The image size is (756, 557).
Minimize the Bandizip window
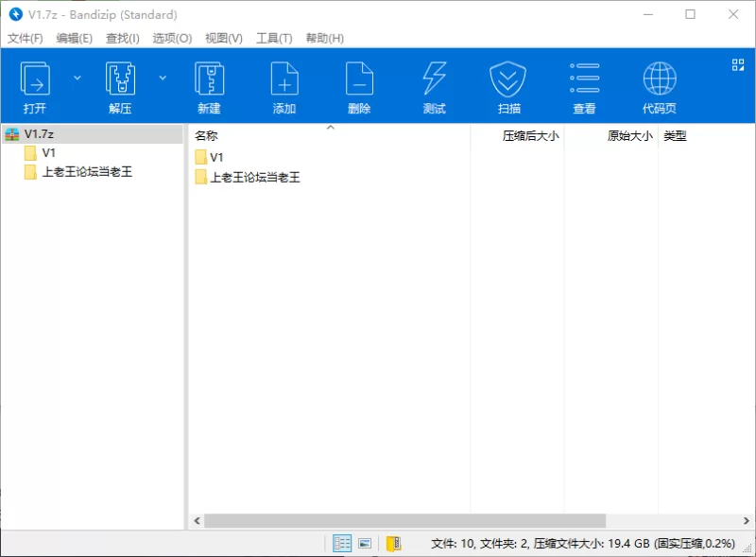648,14
